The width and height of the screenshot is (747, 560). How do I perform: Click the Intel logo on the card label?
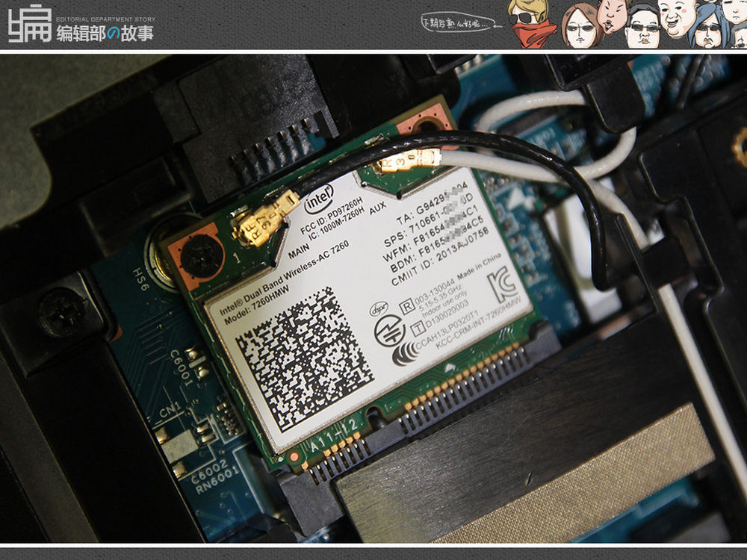coord(319,199)
